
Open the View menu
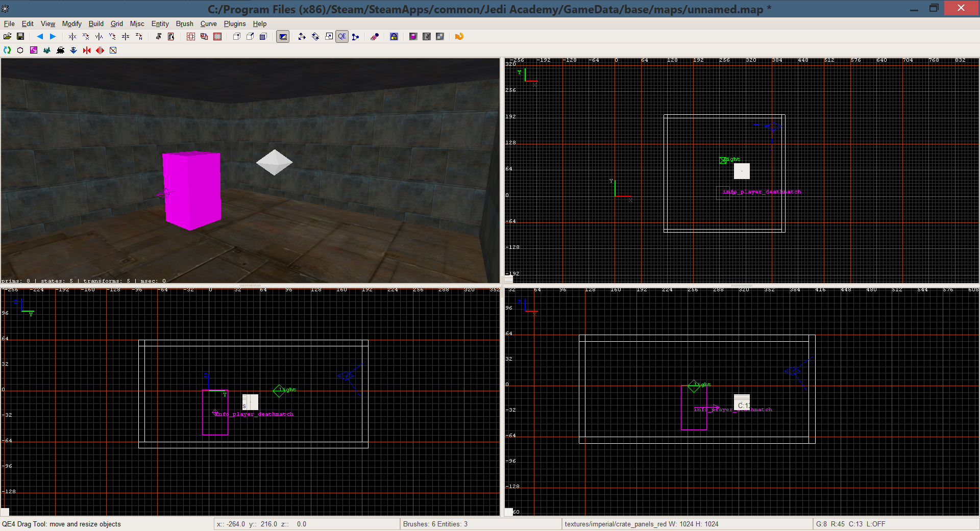48,23
